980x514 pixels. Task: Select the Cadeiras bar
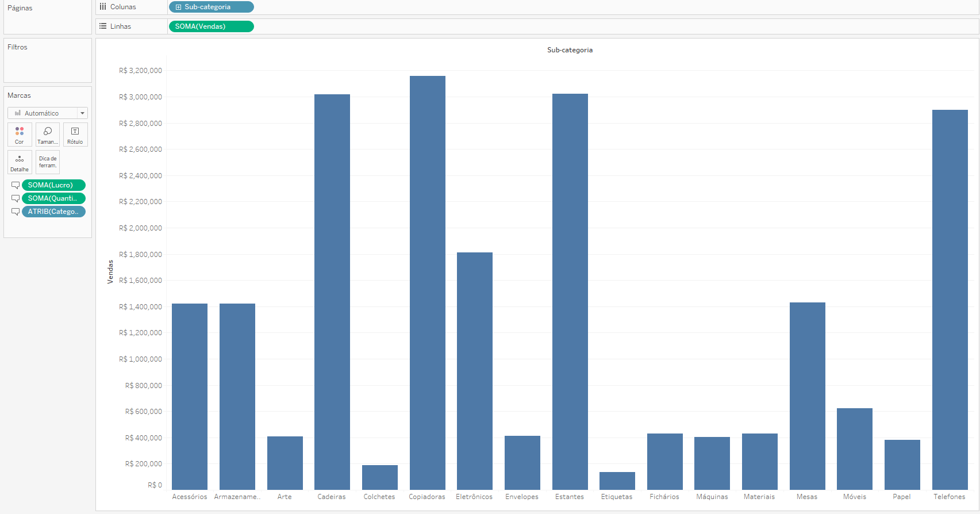332,292
